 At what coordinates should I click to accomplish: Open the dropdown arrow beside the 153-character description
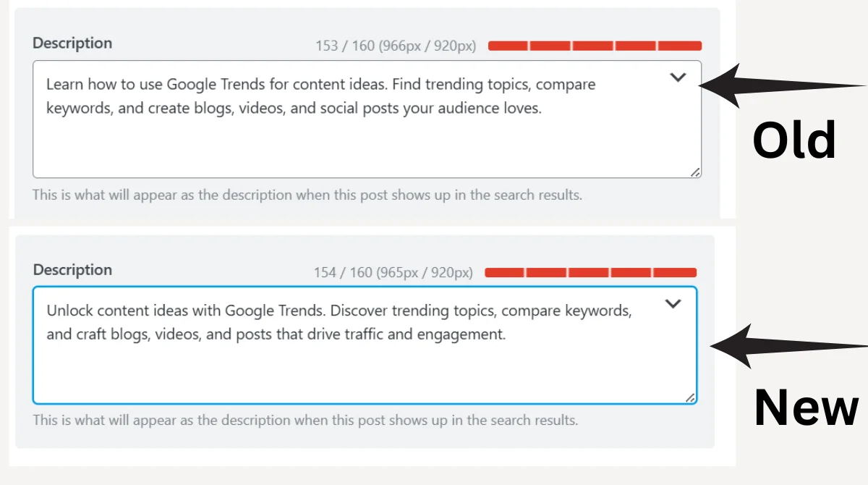(678, 77)
